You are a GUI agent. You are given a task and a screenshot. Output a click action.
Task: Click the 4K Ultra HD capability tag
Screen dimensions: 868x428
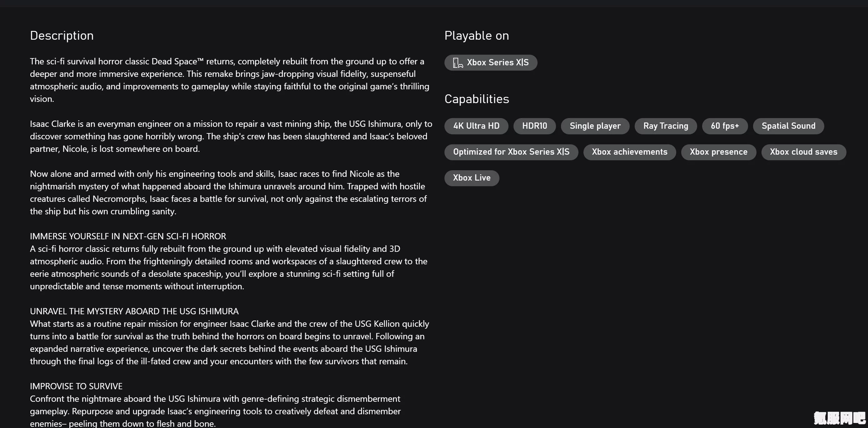click(476, 126)
